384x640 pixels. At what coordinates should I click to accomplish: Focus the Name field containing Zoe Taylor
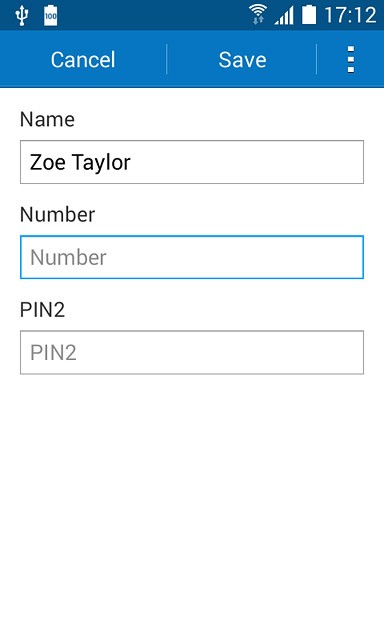(x=192, y=162)
